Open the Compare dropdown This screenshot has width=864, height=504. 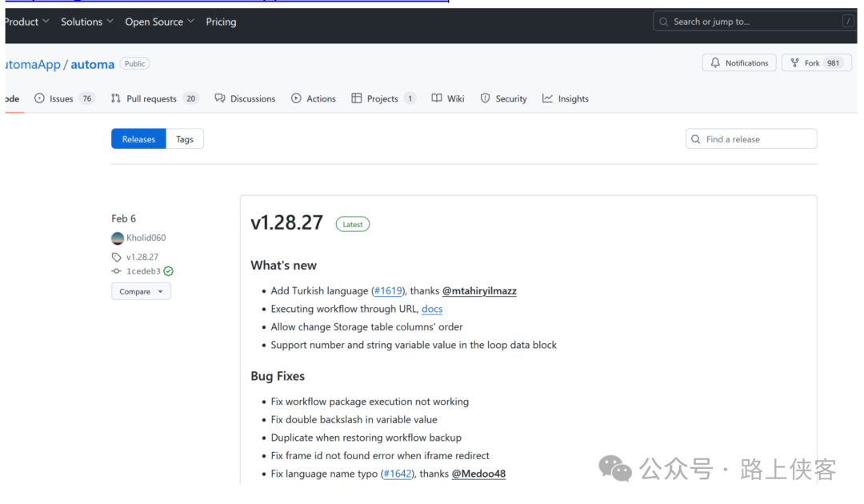[x=141, y=291]
